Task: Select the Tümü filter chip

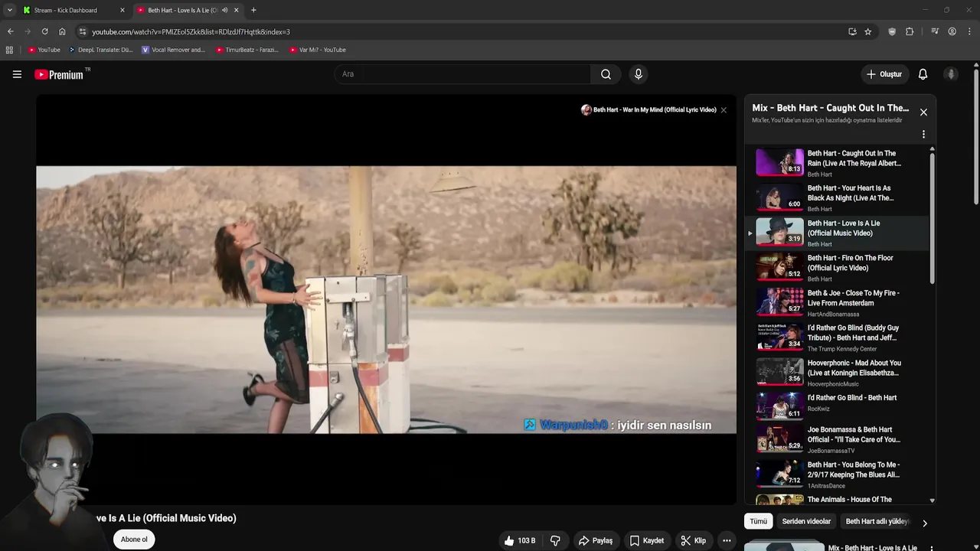Action: 758,521
